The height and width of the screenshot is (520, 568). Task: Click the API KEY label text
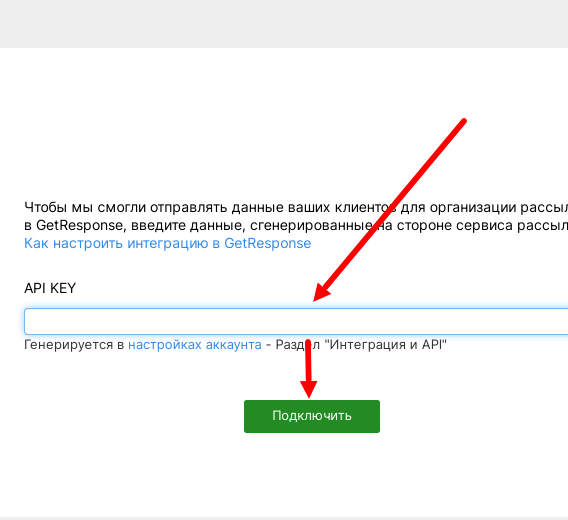tap(50, 288)
